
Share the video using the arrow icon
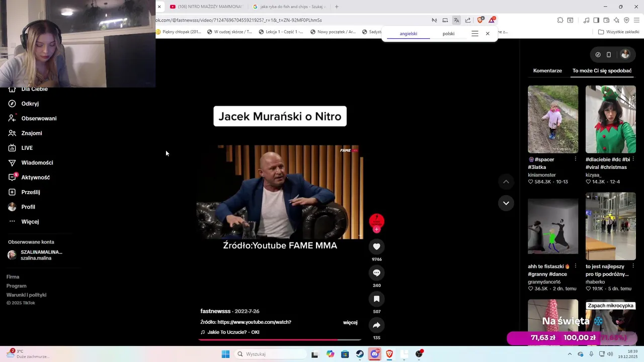click(376, 325)
